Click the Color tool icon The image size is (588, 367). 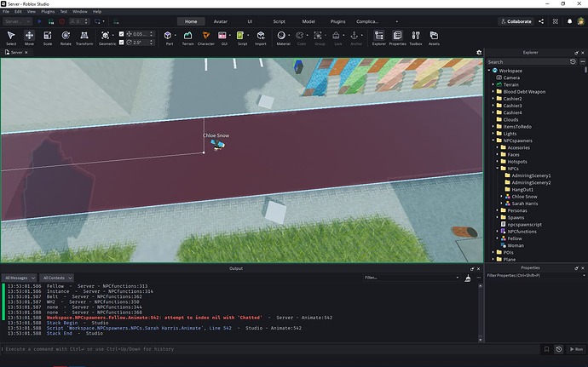300,37
